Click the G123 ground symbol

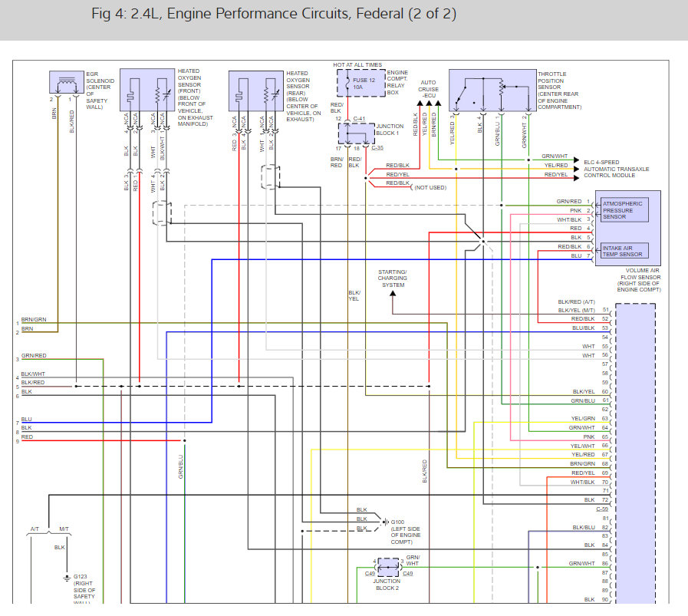67,578
